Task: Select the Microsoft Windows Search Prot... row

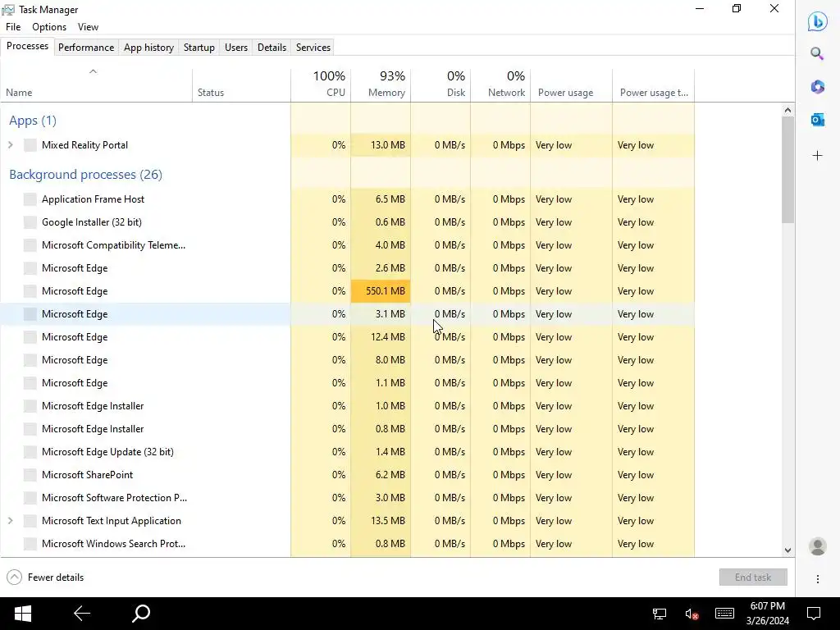Action: [347, 545]
